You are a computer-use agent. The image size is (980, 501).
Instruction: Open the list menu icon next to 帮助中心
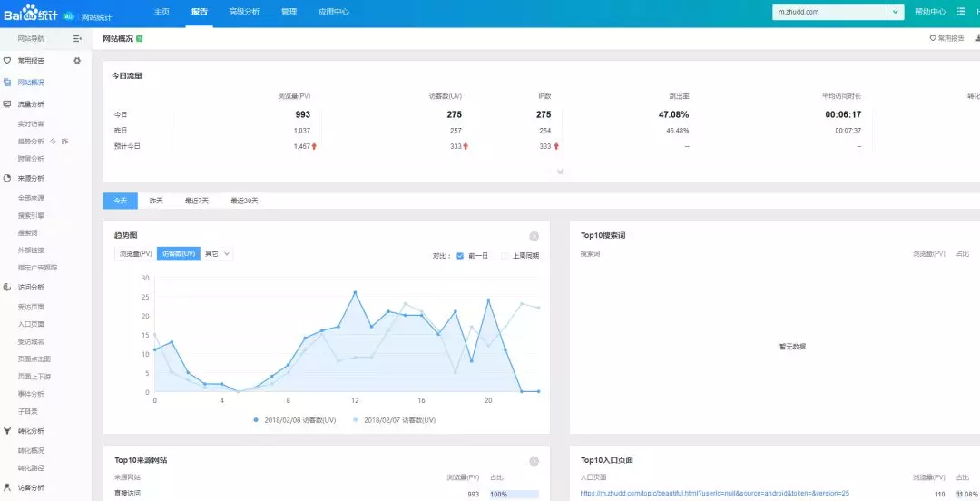point(961,11)
